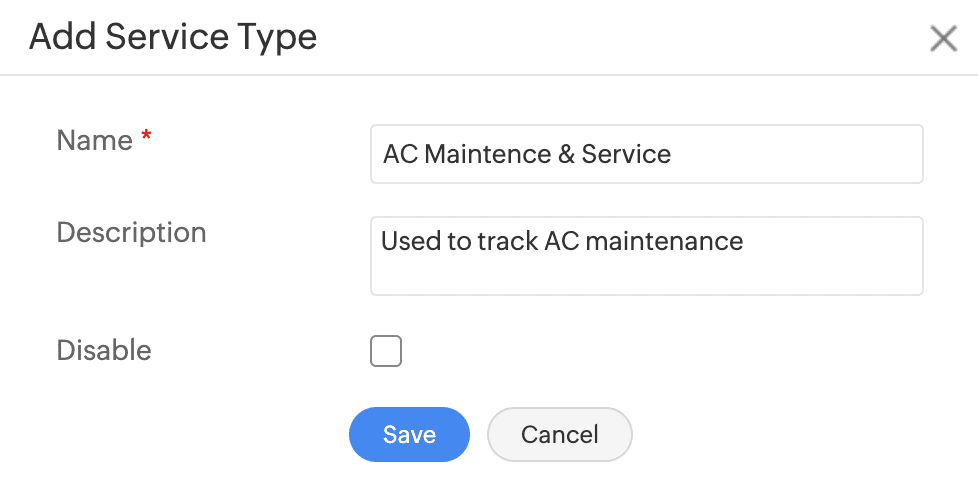
Task: Click the red required asterisk beside Name
Action: pos(146,139)
